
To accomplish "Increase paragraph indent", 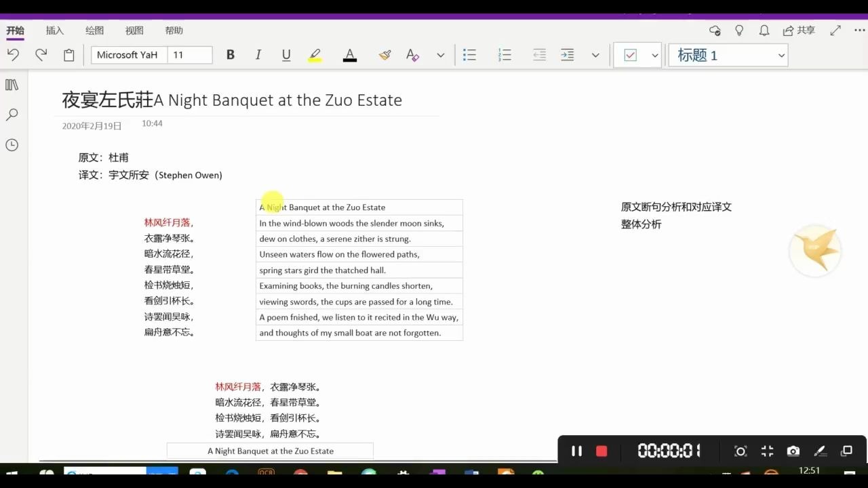I will pyautogui.click(x=568, y=55).
